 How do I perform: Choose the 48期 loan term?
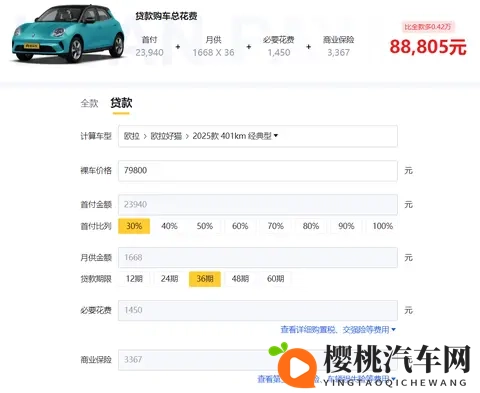pos(240,279)
